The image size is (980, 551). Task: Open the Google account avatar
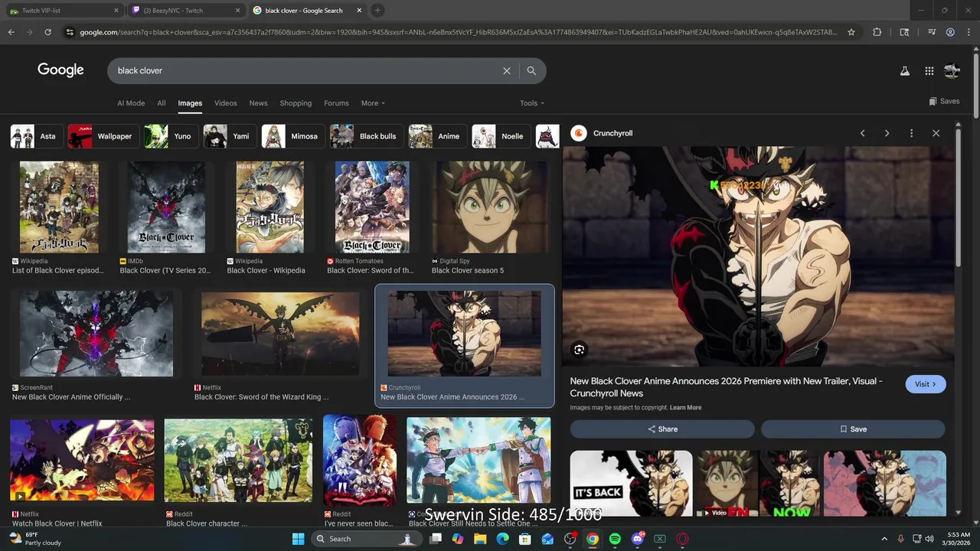(952, 71)
